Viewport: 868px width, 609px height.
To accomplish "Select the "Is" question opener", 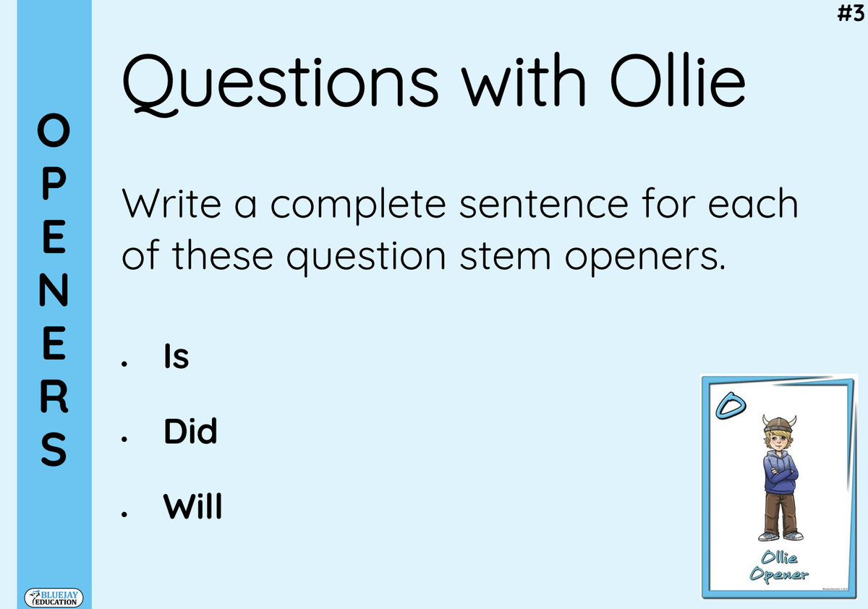I will click(176, 357).
